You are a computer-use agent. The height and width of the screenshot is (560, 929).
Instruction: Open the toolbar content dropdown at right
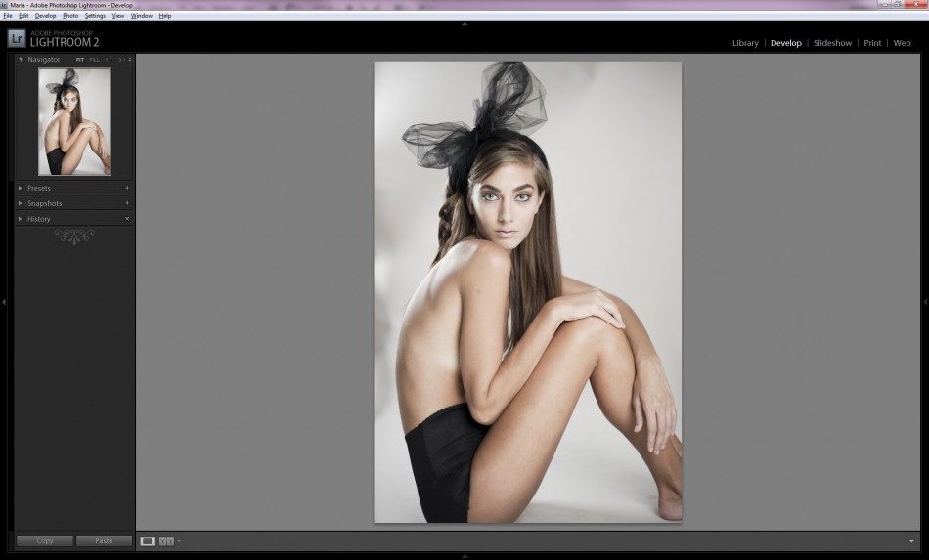point(911,540)
